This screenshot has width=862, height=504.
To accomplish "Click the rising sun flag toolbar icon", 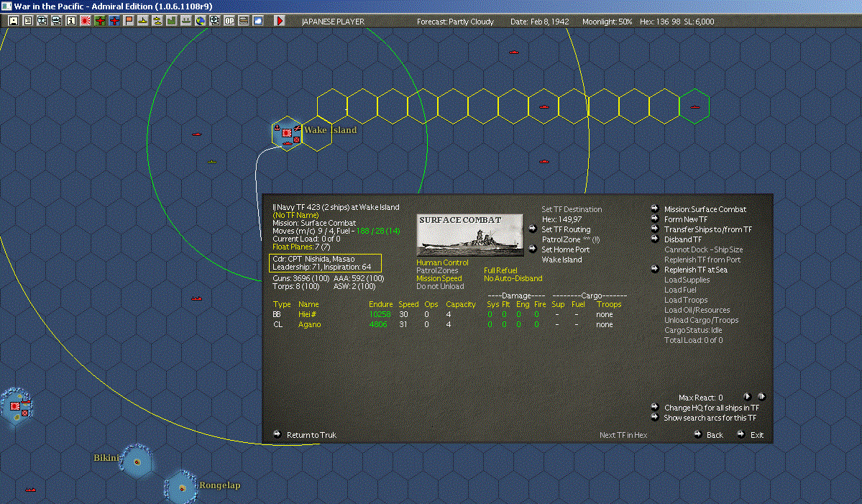I will [86, 21].
